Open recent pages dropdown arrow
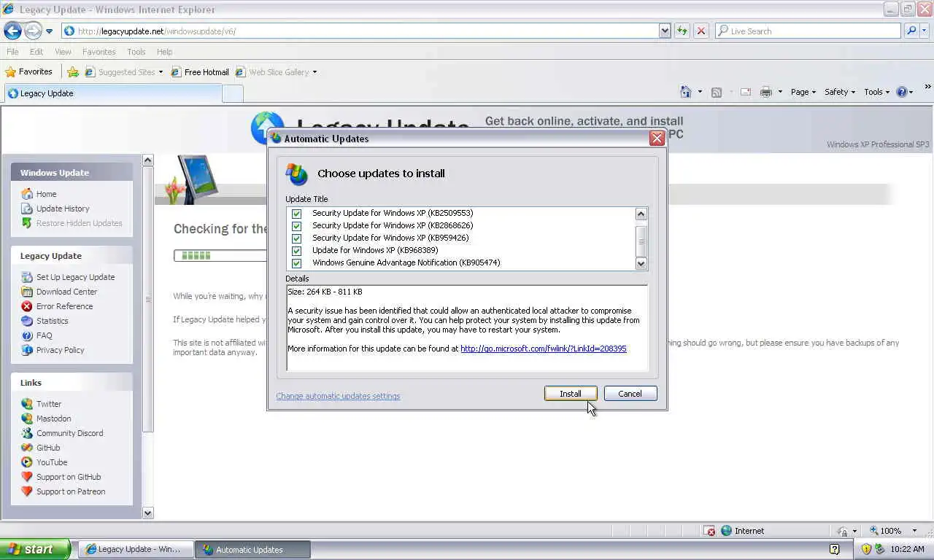 pos(49,31)
